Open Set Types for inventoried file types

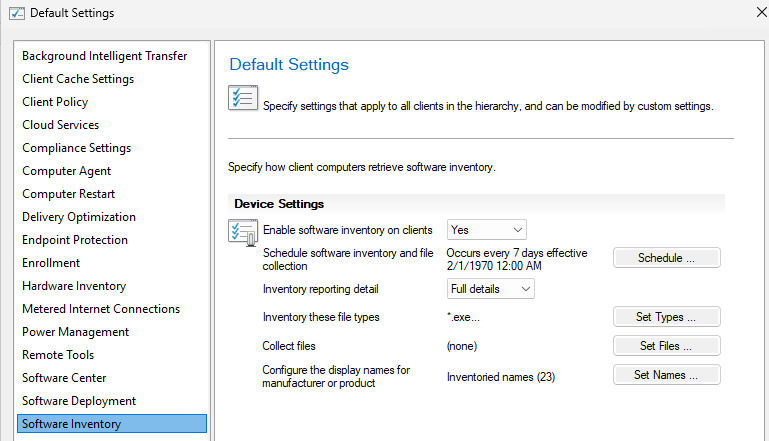(666, 317)
